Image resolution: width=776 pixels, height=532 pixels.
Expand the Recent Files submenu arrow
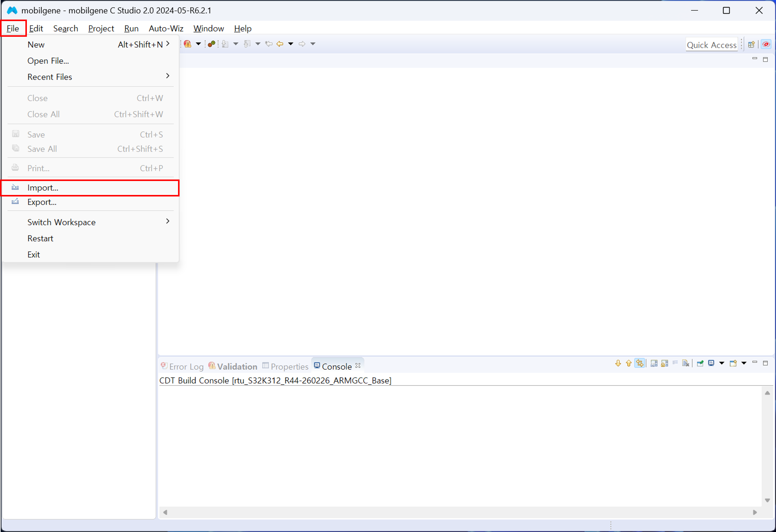[168, 76]
